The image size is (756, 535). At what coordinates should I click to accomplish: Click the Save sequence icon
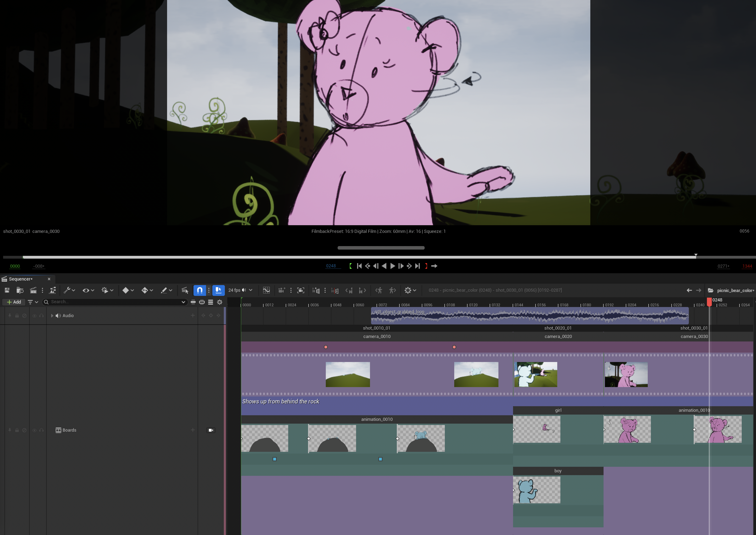point(7,290)
